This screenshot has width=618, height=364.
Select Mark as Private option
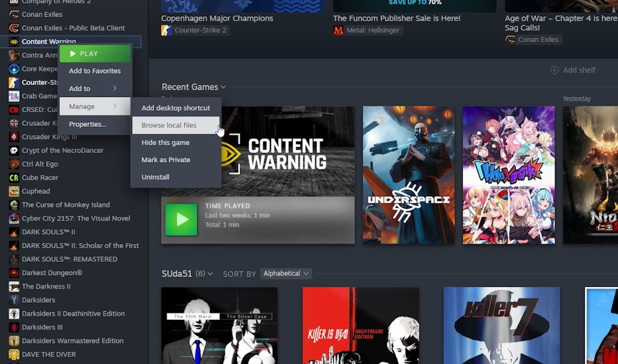pos(166,160)
